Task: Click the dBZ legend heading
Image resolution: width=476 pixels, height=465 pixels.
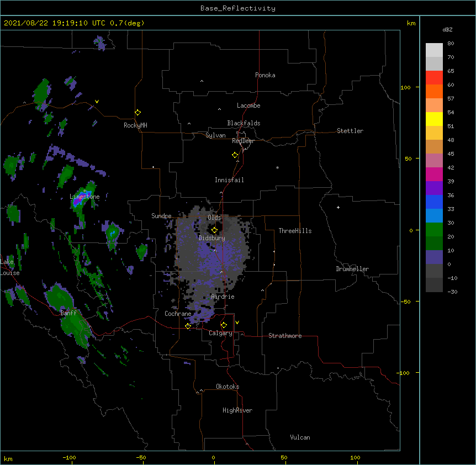Action: (447, 29)
